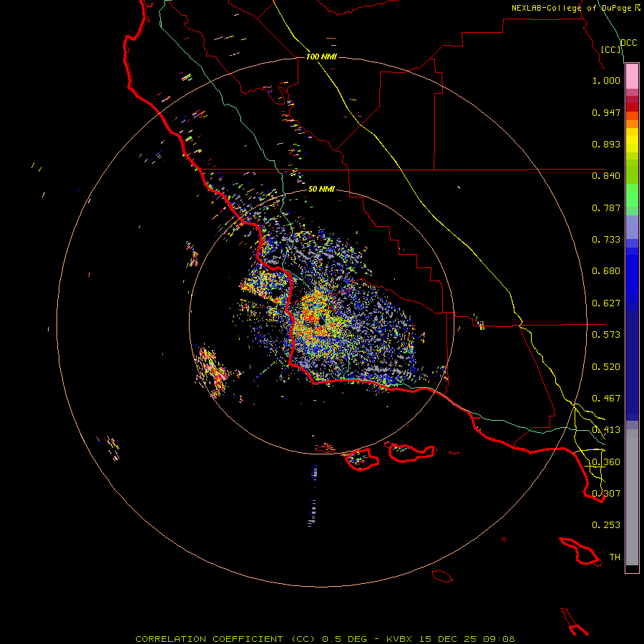Click the 0.520 scale value
Screen dimensions: 644x644
click(x=606, y=367)
